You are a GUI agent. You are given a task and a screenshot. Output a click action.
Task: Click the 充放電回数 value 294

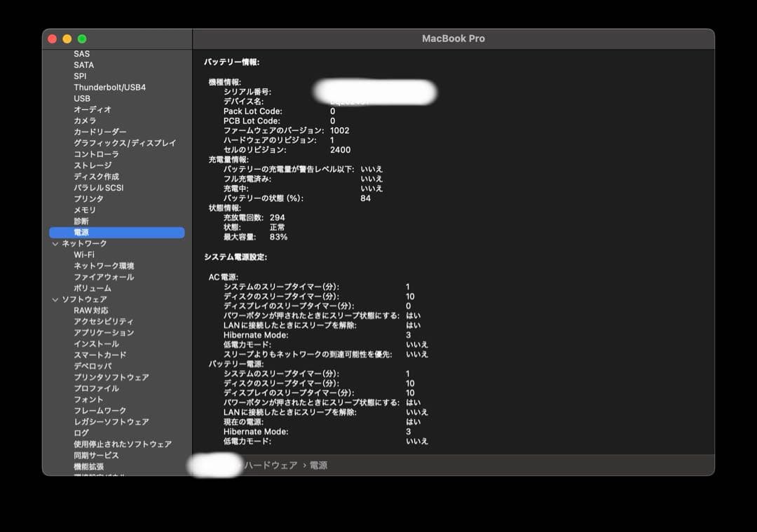(x=277, y=218)
